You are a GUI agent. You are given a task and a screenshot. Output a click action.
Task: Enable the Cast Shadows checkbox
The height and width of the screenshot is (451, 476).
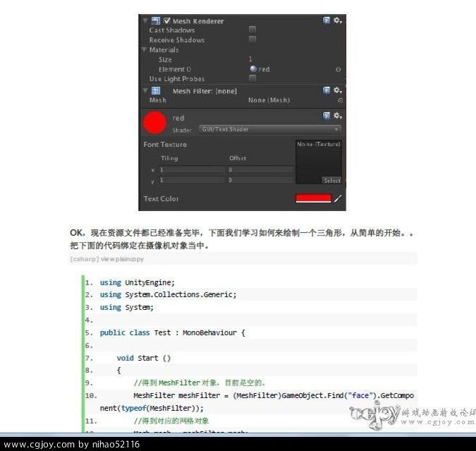pyautogui.click(x=252, y=30)
